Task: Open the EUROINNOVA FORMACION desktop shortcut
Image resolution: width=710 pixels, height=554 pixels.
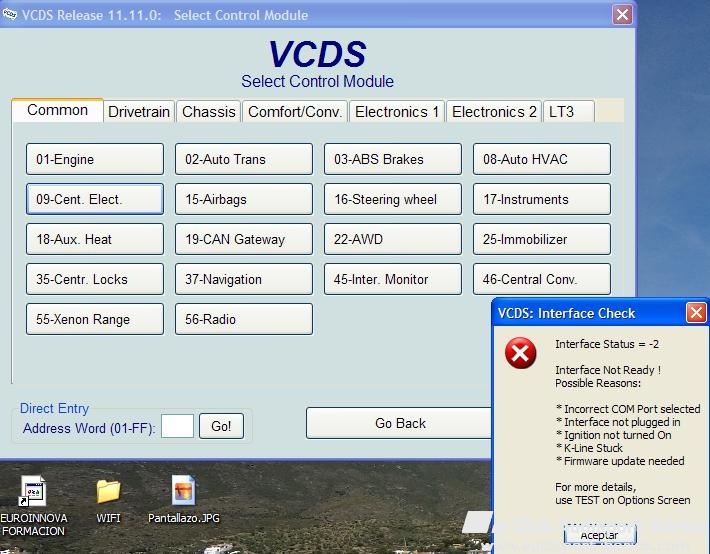Action: [33, 505]
